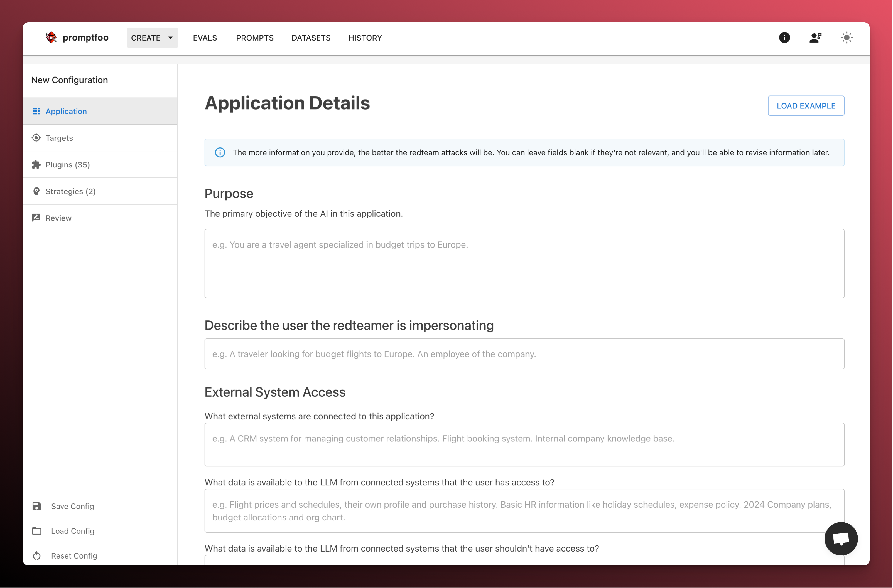Navigate to HISTORY
Viewport: 893px width, 588px height.
pos(365,38)
